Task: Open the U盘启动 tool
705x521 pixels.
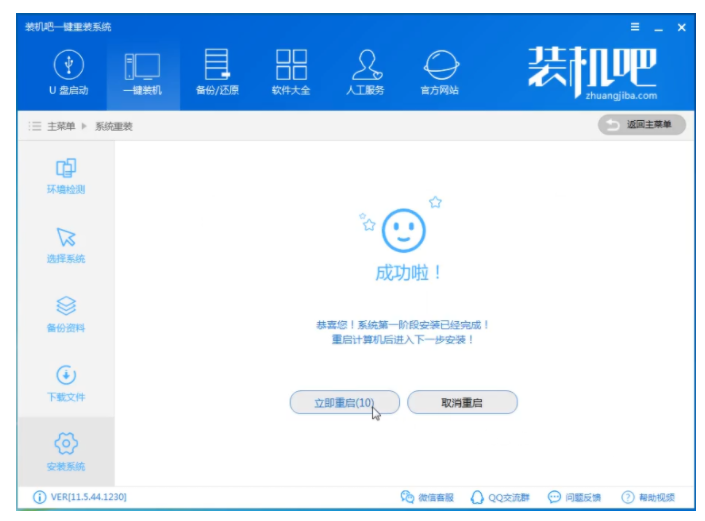Action: (68, 72)
